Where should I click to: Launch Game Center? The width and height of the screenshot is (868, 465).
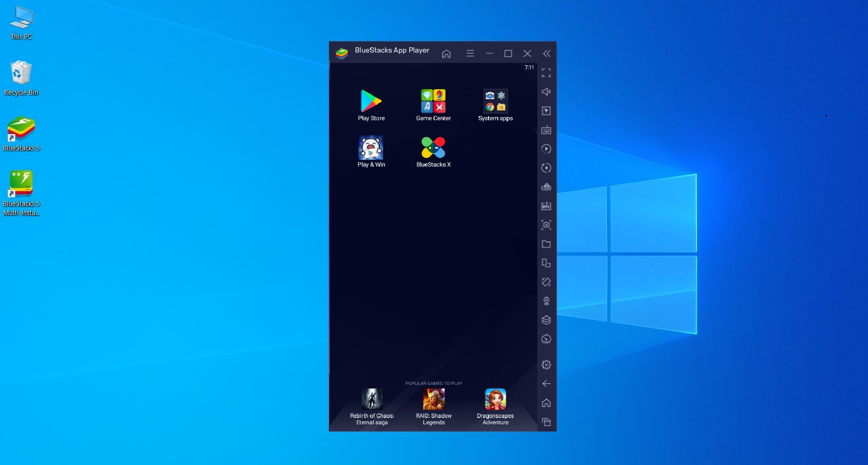click(x=433, y=105)
